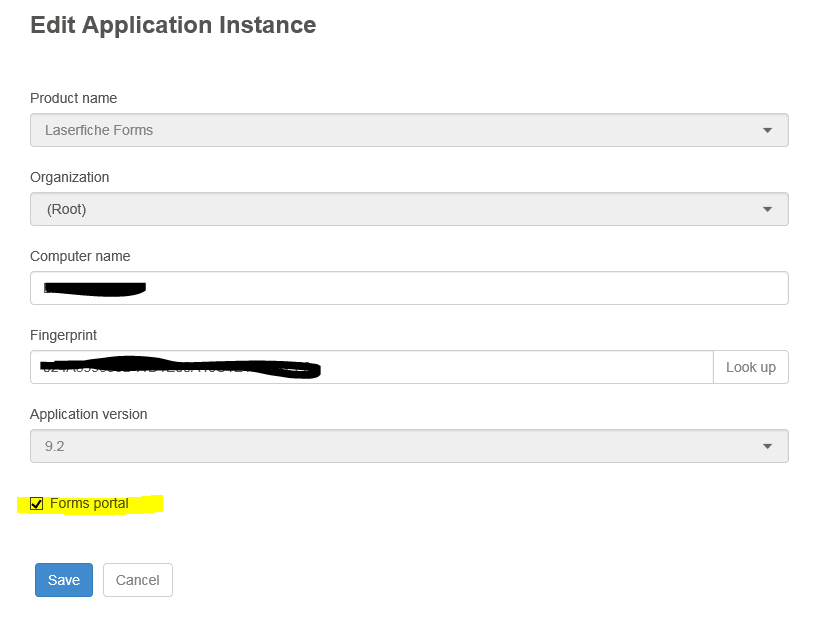Viewport: 818px width, 619px height.
Task: Cancel editing the application instance
Action: tap(138, 580)
